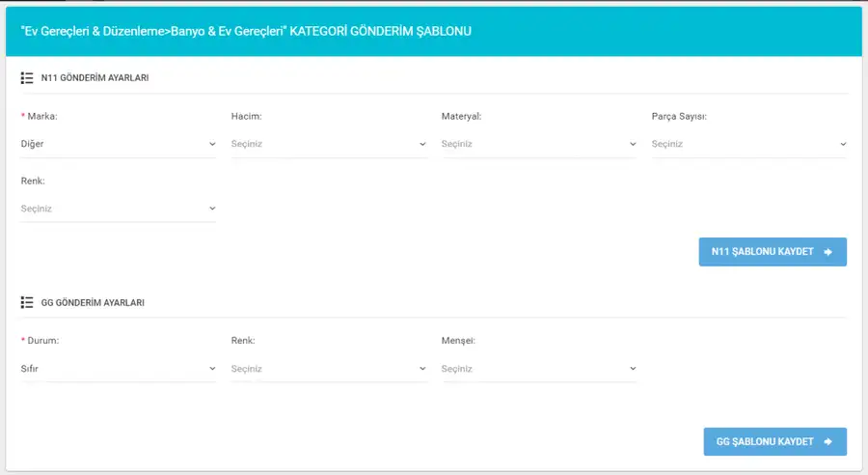Click the GG Şablonu Kaydet button
The height and width of the screenshot is (475, 868).
775,442
